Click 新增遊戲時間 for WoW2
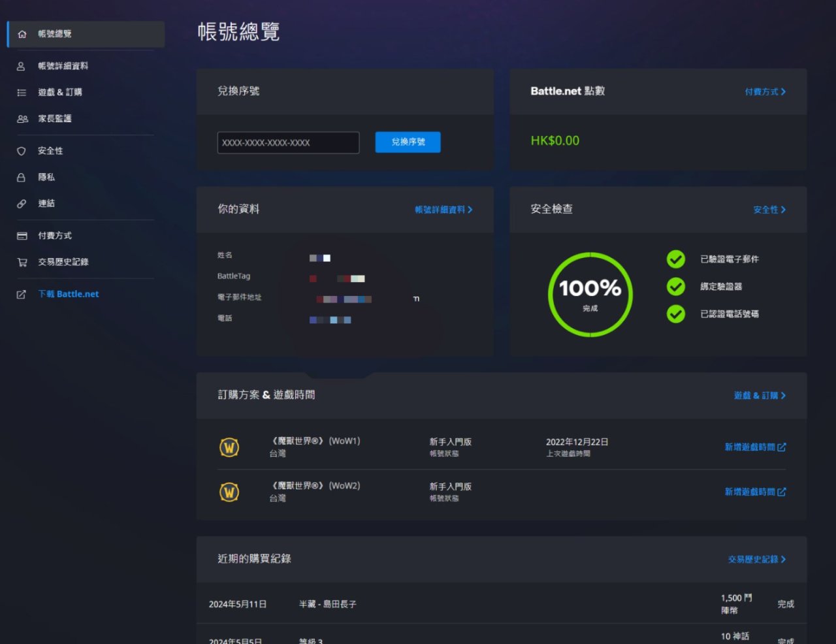 [755, 492]
